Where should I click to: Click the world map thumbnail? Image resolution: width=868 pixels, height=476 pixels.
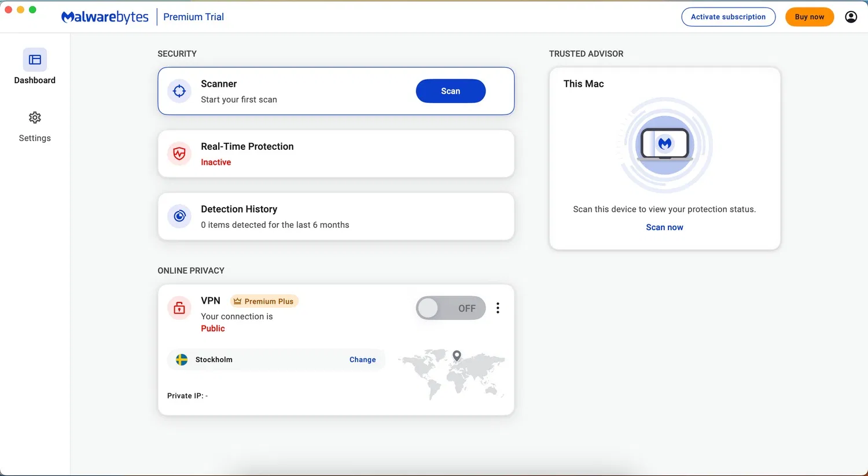tap(452, 374)
